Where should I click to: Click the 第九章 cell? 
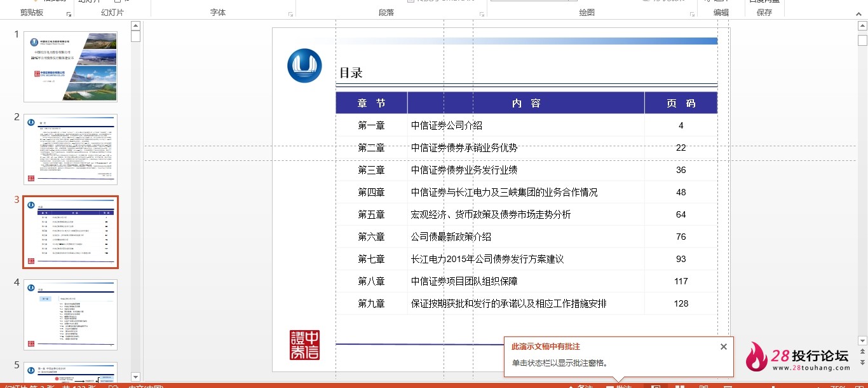pos(372,303)
